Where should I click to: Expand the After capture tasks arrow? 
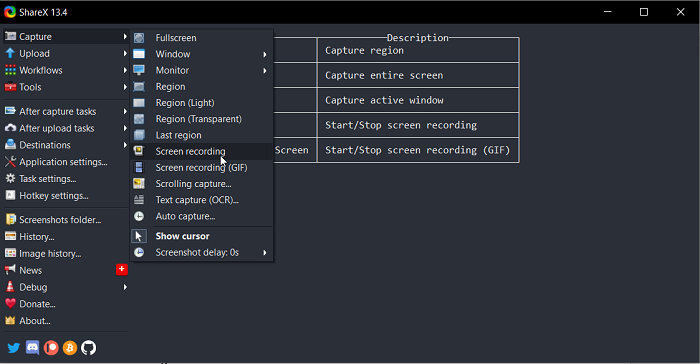pos(125,111)
